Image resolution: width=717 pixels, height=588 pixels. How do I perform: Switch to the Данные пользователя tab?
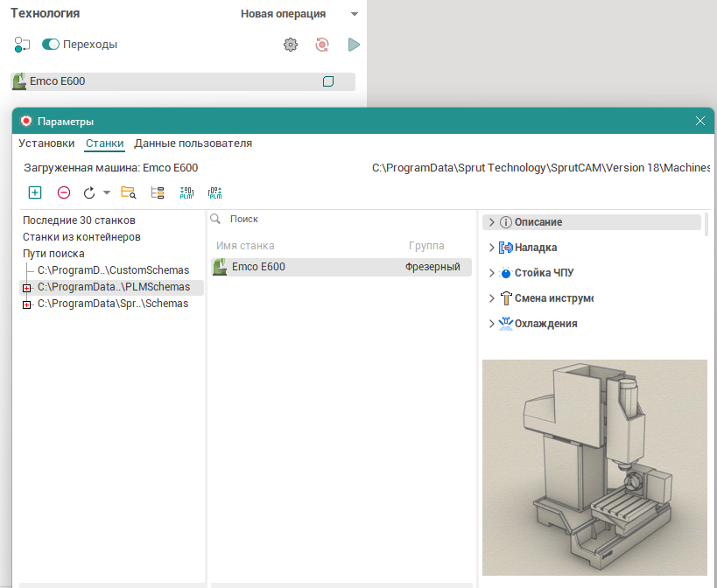193,143
